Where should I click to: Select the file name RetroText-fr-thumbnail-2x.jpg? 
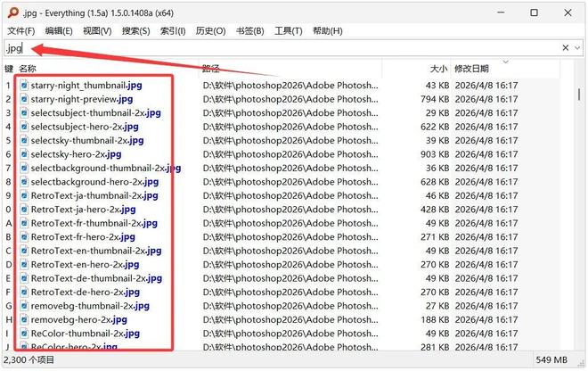[x=94, y=223]
